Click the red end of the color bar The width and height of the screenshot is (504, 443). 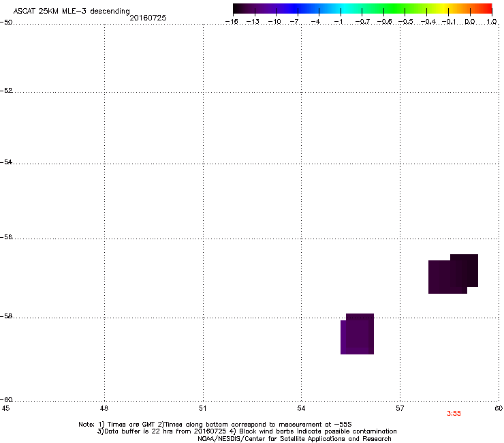[x=487, y=8]
